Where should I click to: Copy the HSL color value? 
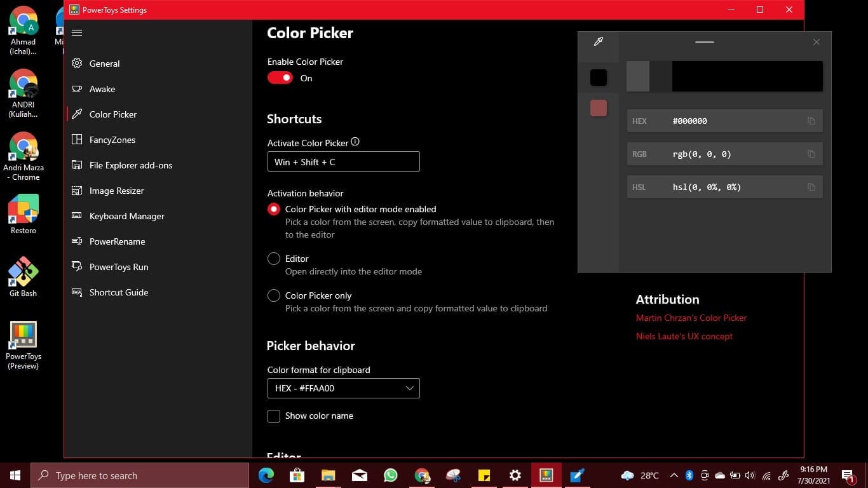click(x=811, y=187)
